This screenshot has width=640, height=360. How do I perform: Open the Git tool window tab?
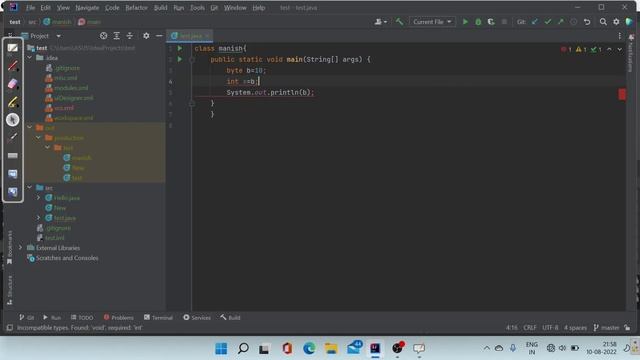(27, 317)
